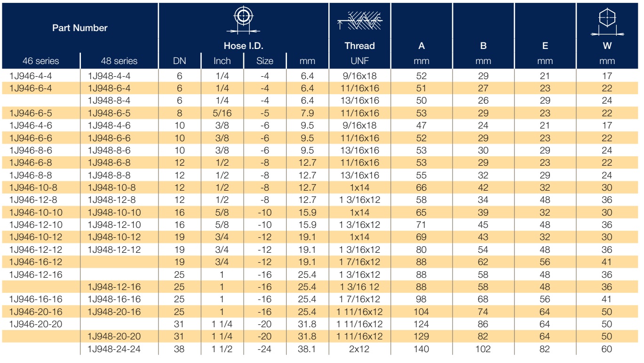
Task: Select the Part Number header cell
Action: [x=80, y=28]
